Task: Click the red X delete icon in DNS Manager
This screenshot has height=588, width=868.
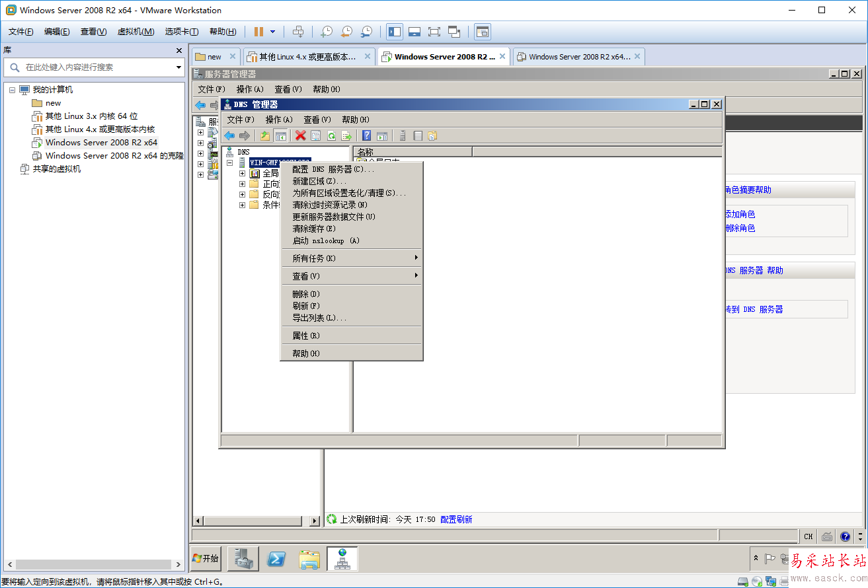Action: [x=300, y=136]
